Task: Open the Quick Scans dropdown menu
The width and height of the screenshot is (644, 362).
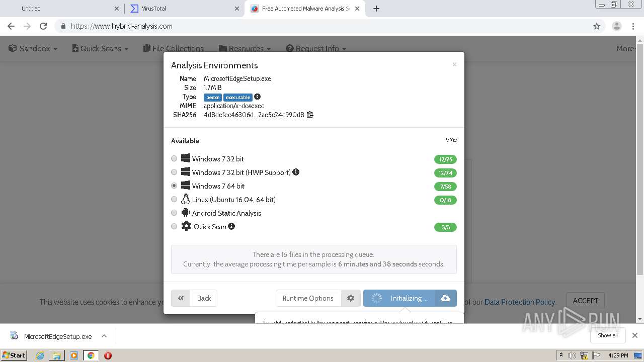Action: pyautogui.click(x=100, y=48)
